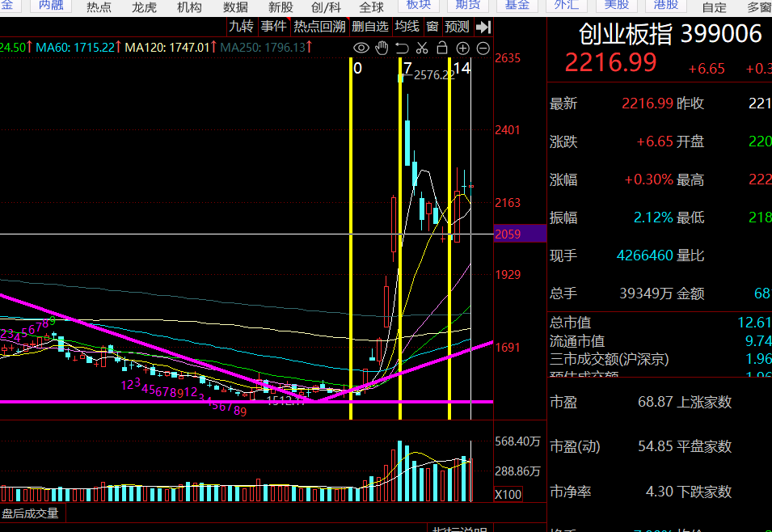Click the 流通市值 label
This screenshot has height=532, width=772.
(x=577, y=341)
